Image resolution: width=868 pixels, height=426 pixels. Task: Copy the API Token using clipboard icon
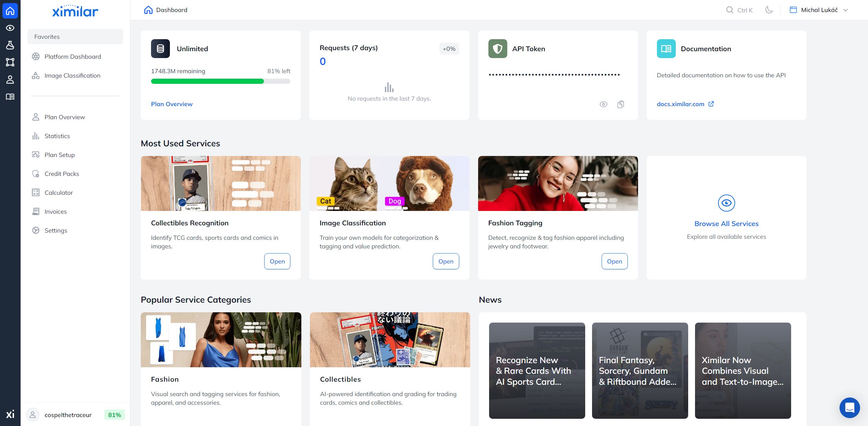click(620, 104)
